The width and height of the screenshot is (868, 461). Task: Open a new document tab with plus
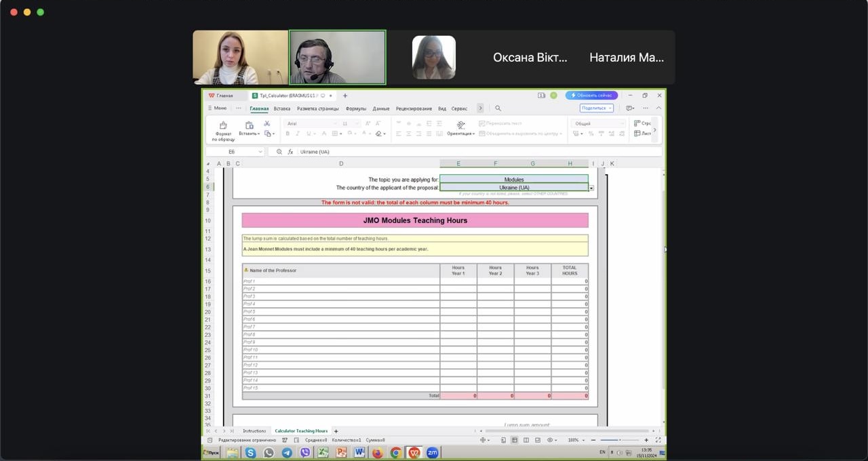click(344, 96)
